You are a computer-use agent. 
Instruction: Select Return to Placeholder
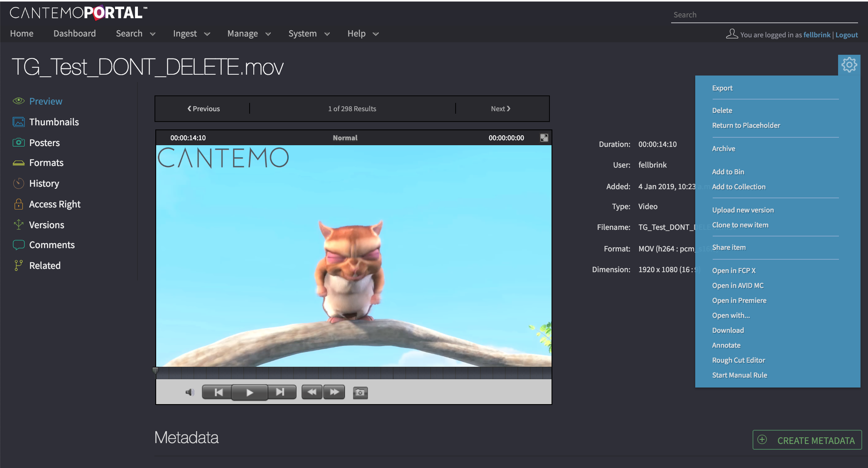pyautogui.click(x=746, y=125)
